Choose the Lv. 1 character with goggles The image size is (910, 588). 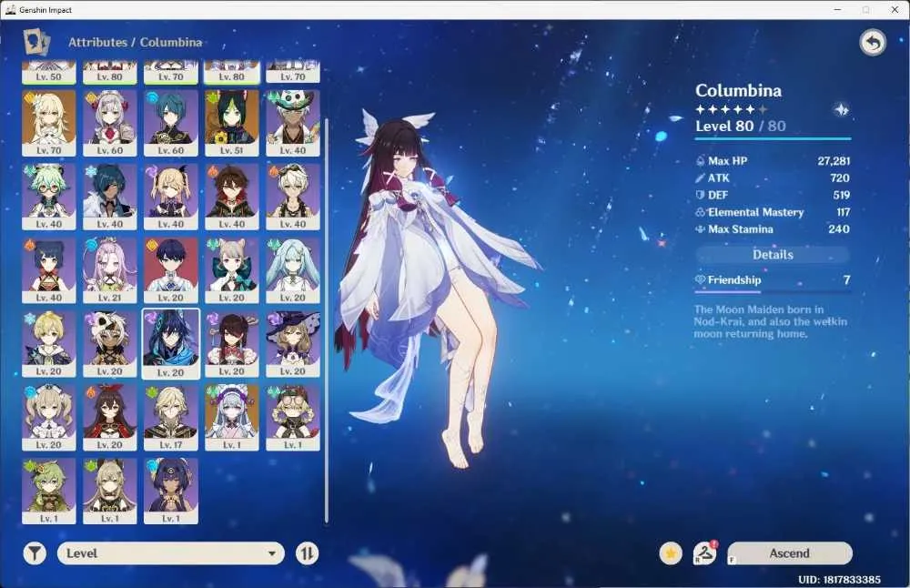click(293, 418)
